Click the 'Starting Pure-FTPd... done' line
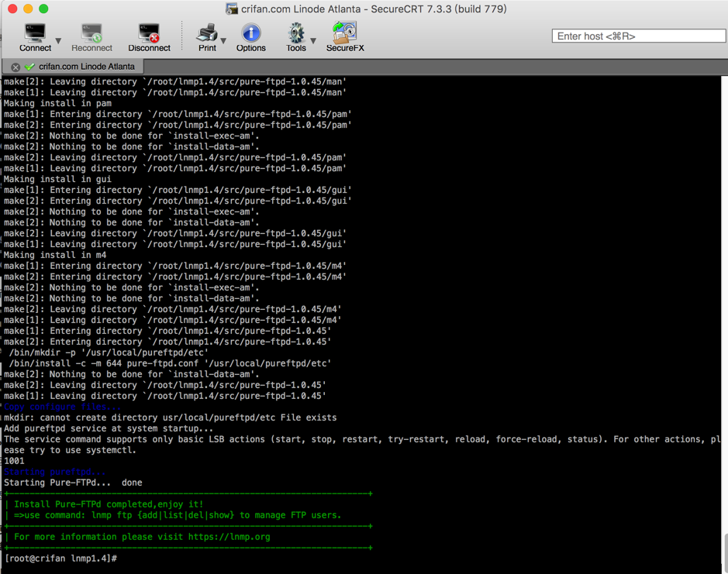 pos(73,483)
